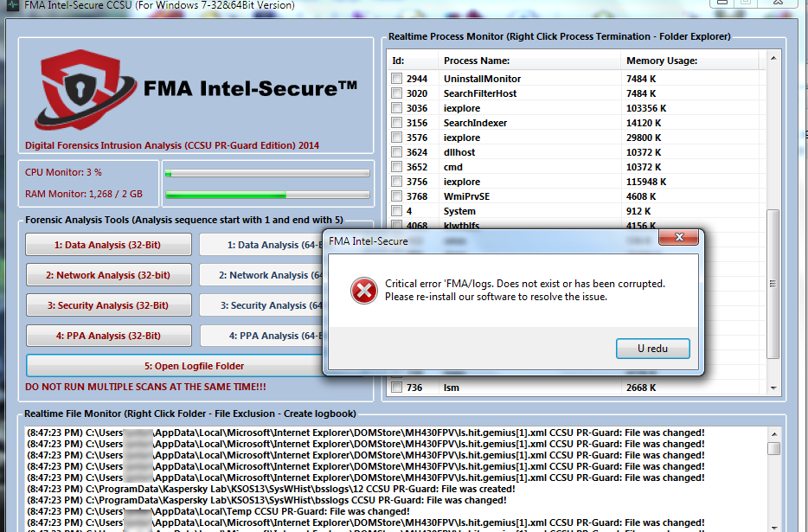Image resolution: width=808 pixels, height=532 pixels.
Task: Click the CPU Monitor progress bar
Action: point(267,173)
